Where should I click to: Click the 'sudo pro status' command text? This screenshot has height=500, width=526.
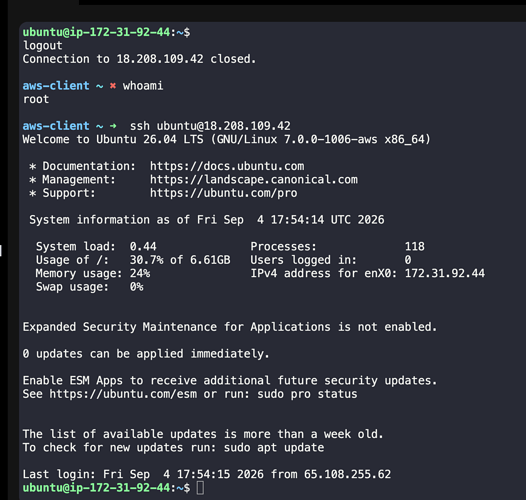tap(307, 394)
